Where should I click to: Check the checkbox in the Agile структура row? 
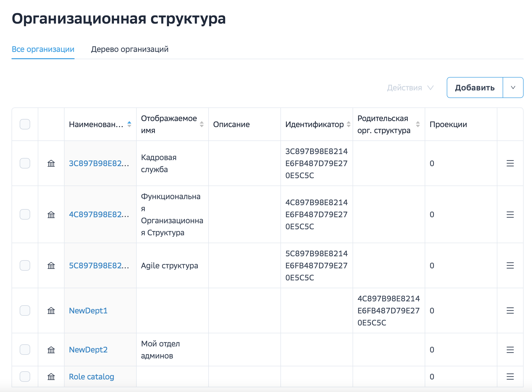(25, 266)
